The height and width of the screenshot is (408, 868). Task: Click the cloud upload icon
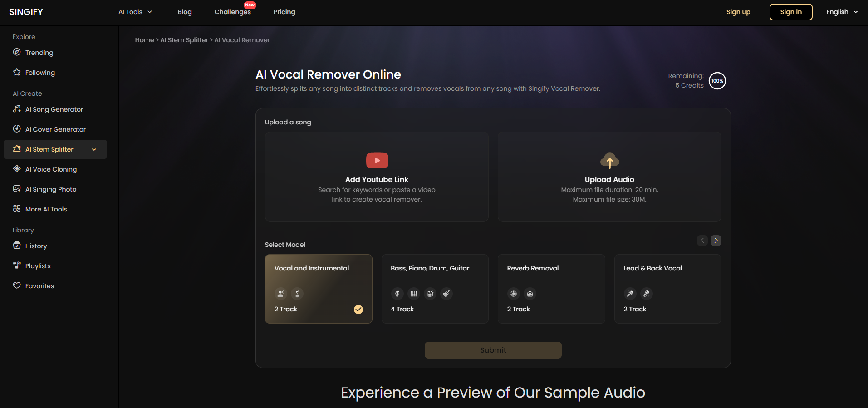tap(609, 161)
